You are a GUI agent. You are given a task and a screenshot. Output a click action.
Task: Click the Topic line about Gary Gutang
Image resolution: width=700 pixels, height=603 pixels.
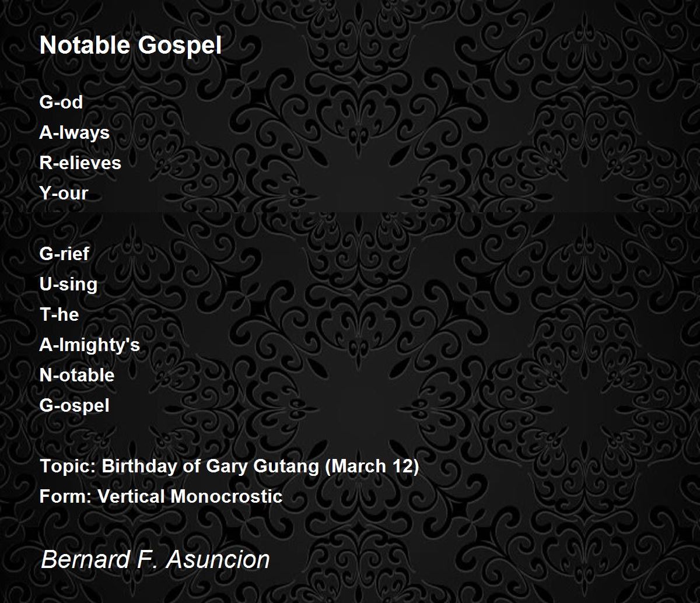[229, 467]
